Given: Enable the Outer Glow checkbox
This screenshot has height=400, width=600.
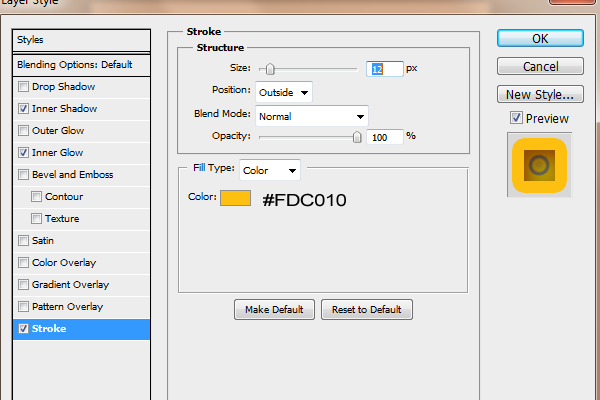Looking at the screenshot, I should [x=23, y=131].
